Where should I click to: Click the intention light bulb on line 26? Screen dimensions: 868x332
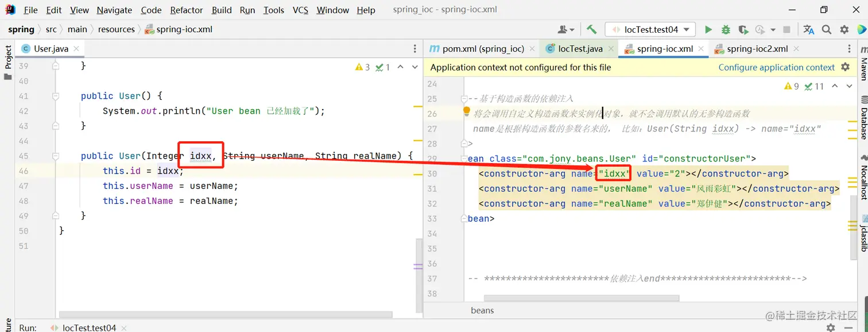[467, 110]
